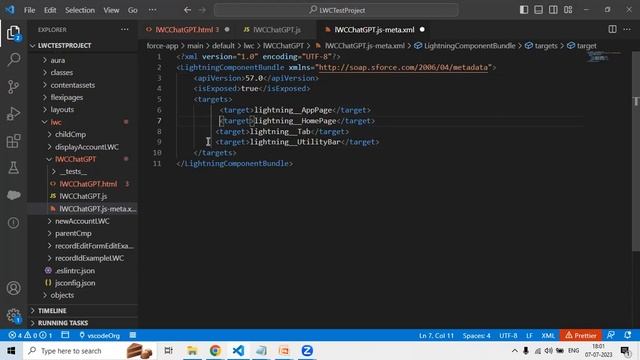640x360 pixels.
Task: Expand the aura folder
Action: (x=58, y=60)
